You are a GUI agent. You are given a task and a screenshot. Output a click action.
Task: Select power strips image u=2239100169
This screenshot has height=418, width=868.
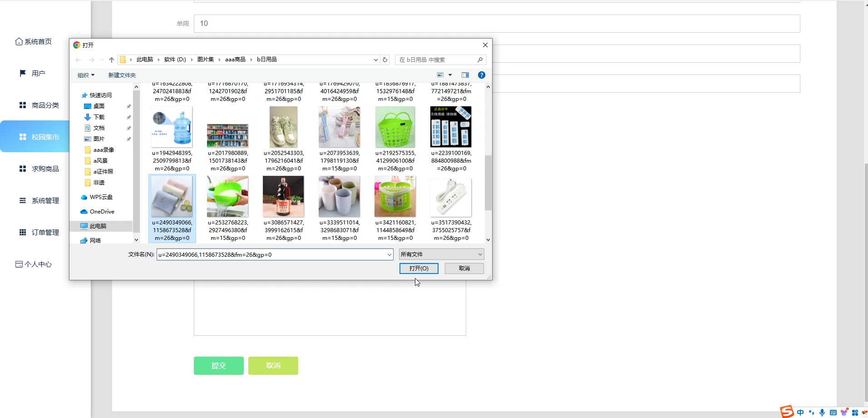click(x=451, y=139)
